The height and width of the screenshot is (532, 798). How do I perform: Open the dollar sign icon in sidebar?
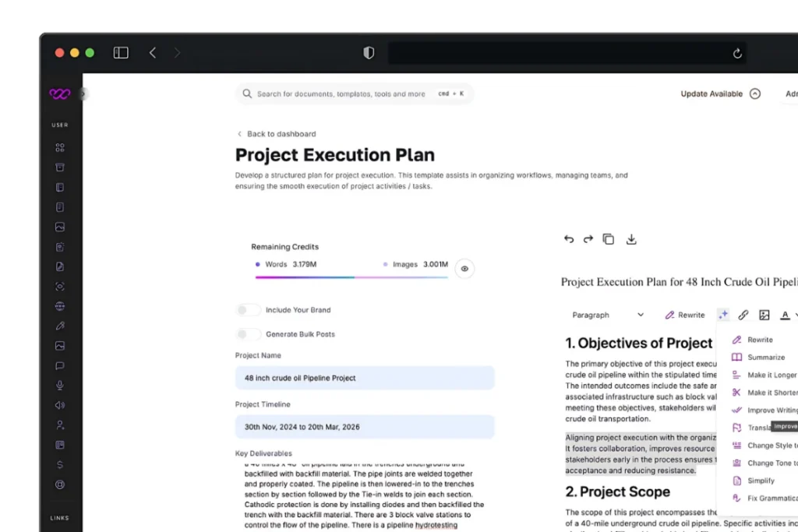[x=59, y=465]
